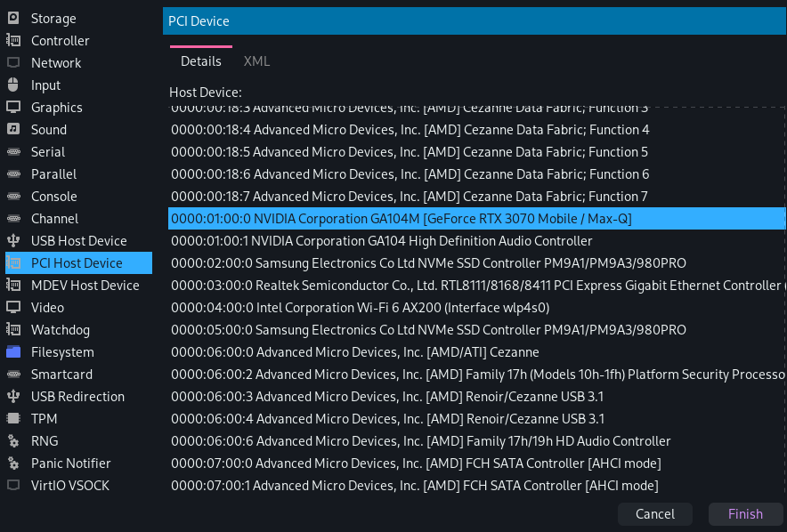Click the Input mouse icon
The image size is (787, 532).
(x=13, y=85)
